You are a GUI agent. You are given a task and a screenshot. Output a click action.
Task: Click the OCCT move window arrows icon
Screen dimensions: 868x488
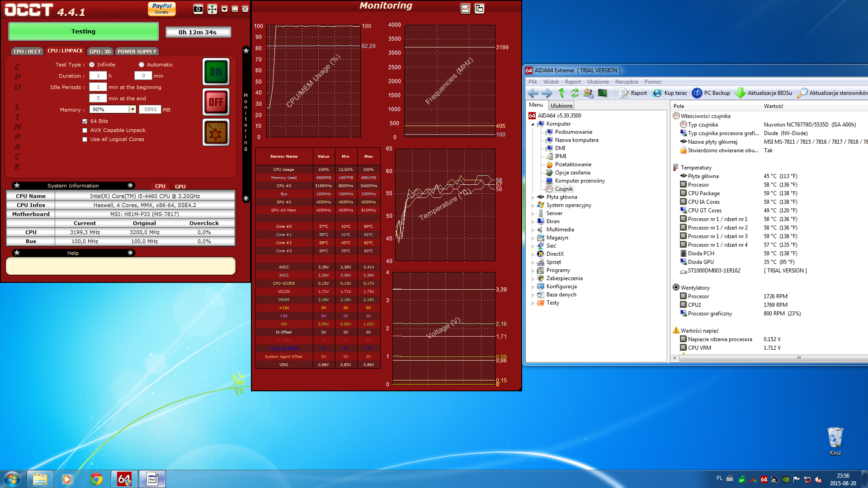click(x=212, y=9)
